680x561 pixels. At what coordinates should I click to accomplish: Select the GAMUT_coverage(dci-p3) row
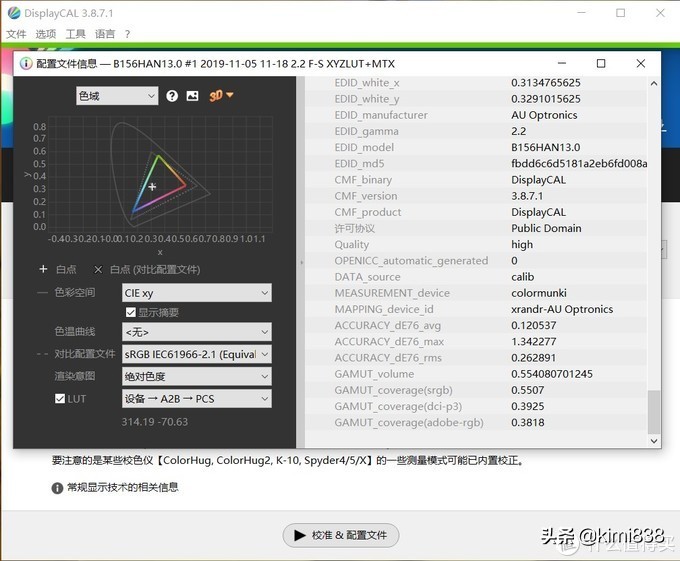476,406
